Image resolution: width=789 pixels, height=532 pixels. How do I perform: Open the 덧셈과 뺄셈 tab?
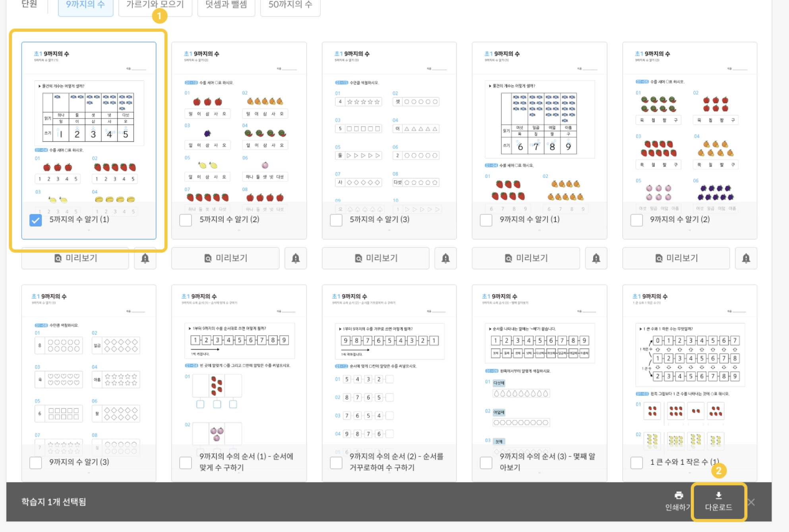pos(226,5)
